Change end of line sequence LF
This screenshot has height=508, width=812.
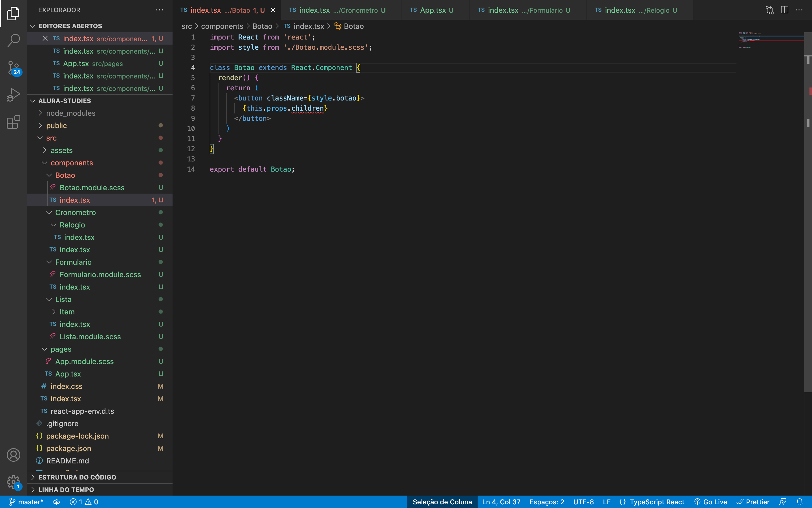click(606, 502)
